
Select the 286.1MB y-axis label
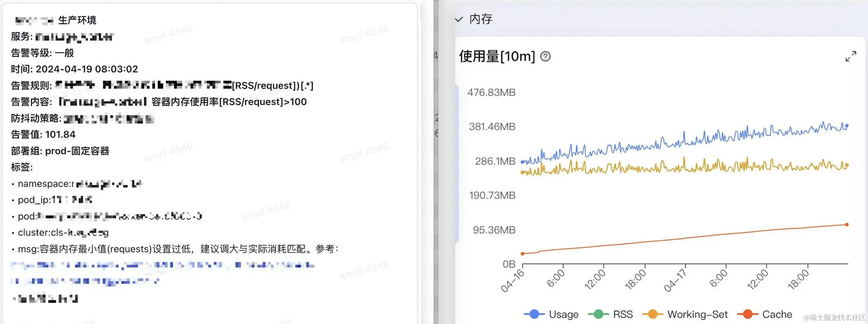495,161
